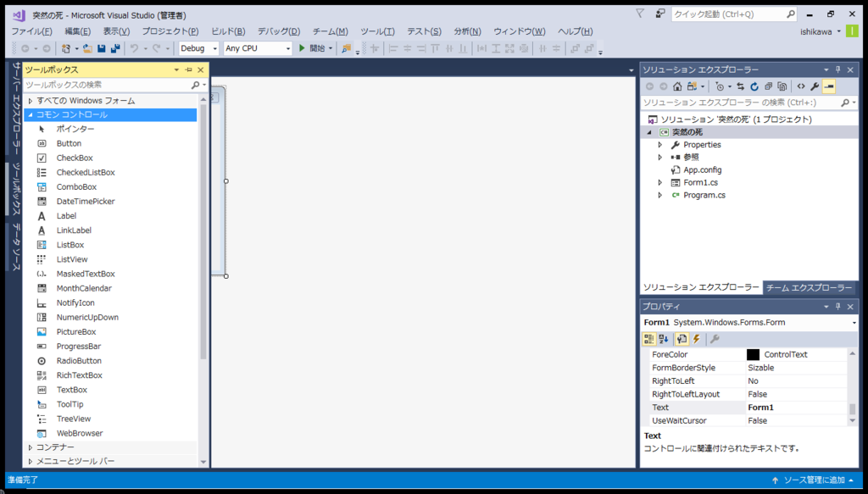Viewport: 868px width, 494px height.
Task: Expand the Form1.cs node arrow
Action: [x=659, y=182]
